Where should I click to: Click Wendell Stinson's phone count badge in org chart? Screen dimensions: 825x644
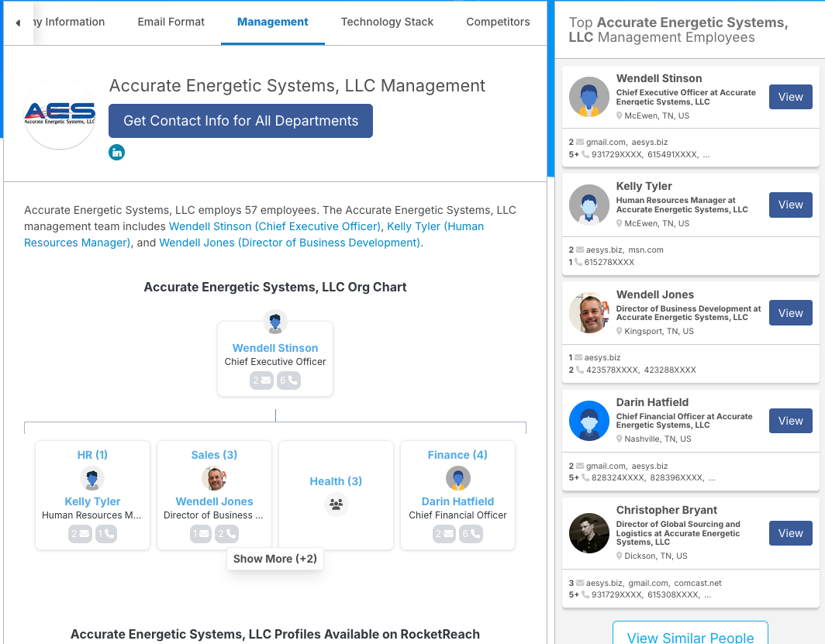coord(289,380)
